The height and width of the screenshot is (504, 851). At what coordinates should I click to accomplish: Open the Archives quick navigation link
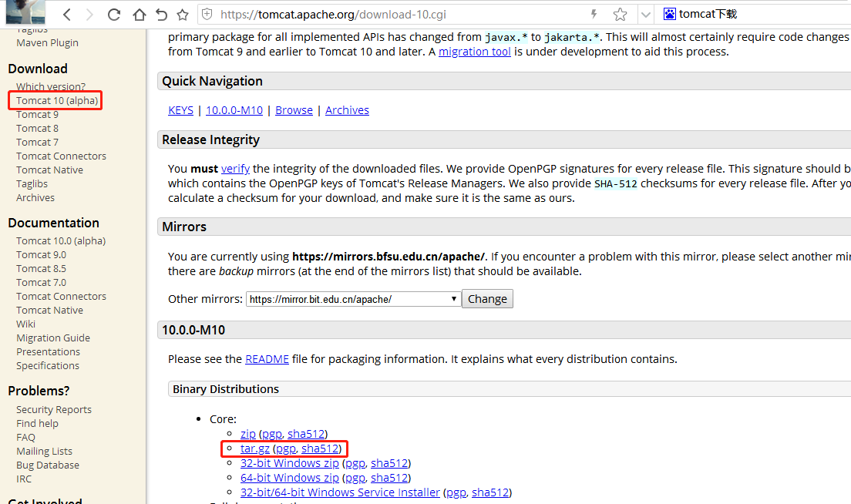348,110
